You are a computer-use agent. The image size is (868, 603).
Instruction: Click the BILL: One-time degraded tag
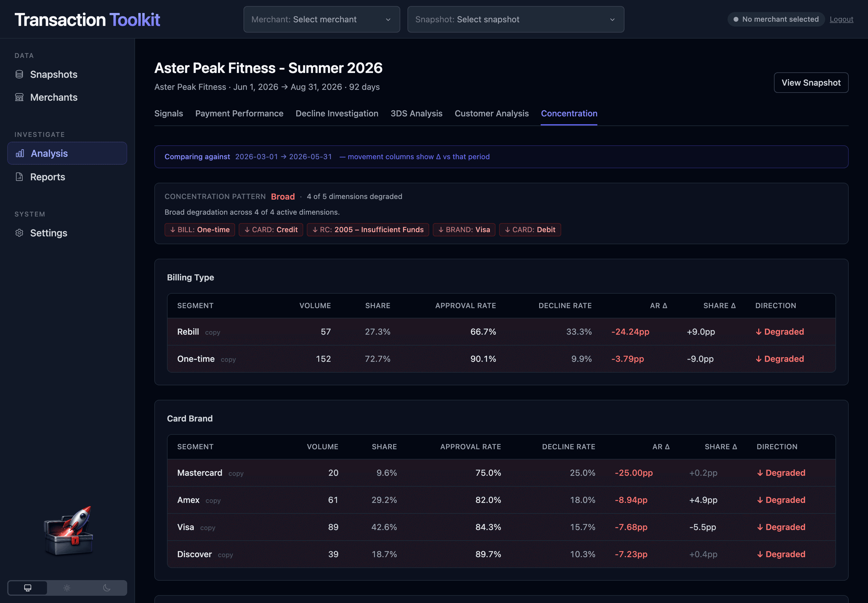coord(200,230)
